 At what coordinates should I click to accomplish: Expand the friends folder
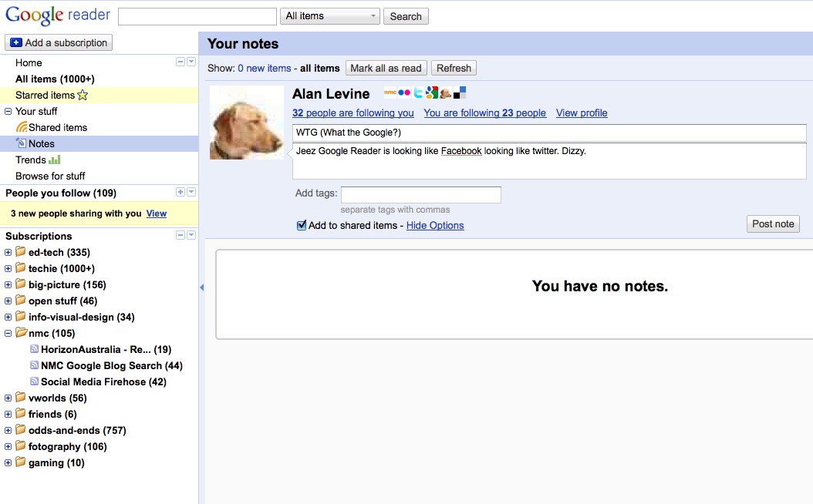pyautogui.click(x=8, y=414)
